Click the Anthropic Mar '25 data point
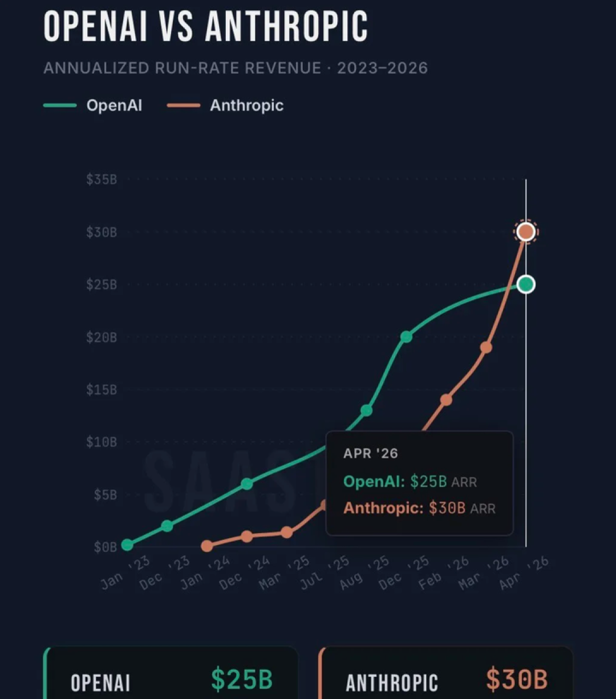 coord(287,533)
